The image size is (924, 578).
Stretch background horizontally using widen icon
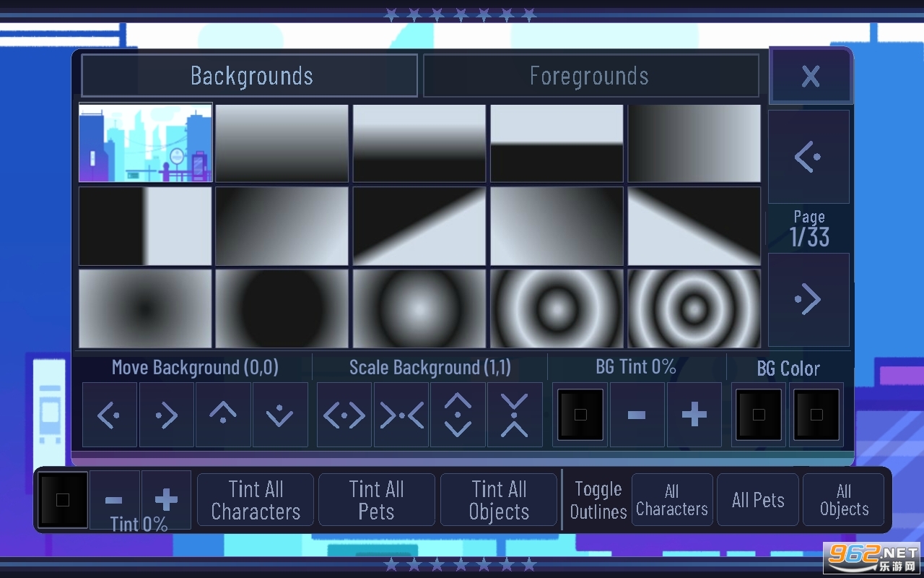coord(344,415)
